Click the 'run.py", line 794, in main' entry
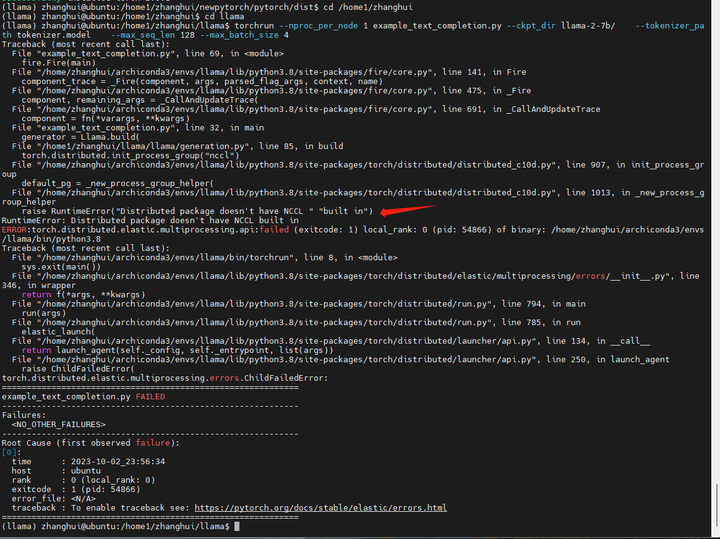 point(298,304)
